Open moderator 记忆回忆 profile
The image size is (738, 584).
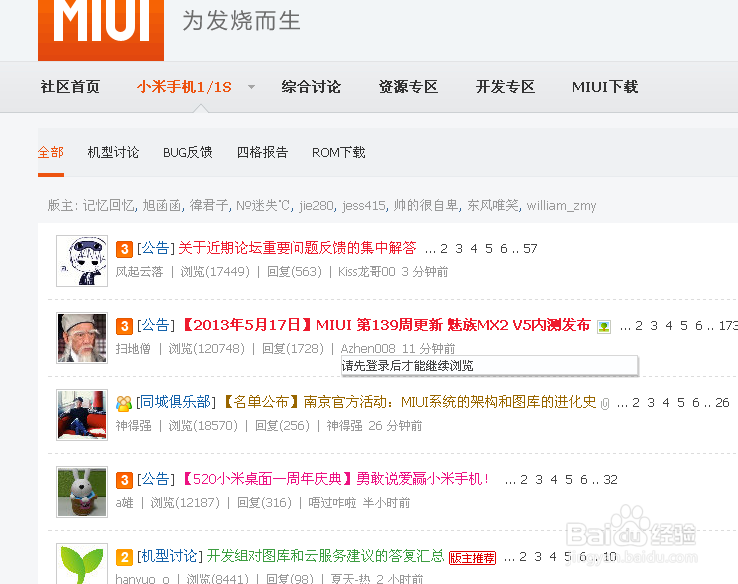click(109, 206)
